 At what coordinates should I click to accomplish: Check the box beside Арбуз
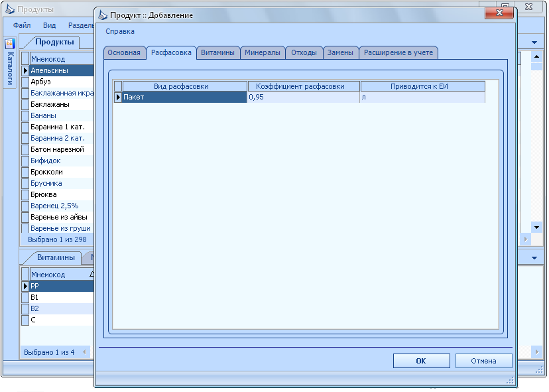click(x=25, y=82)
